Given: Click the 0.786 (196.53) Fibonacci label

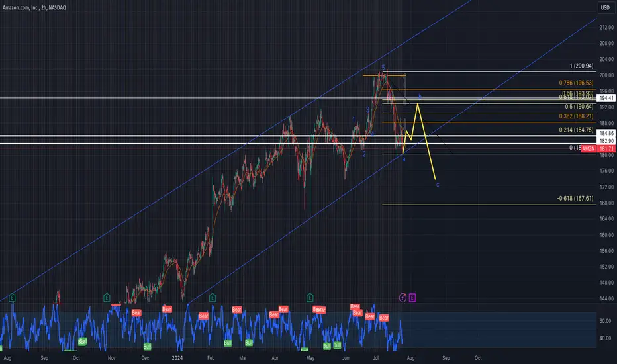Looking at the screenshot, I should [576, 83].
